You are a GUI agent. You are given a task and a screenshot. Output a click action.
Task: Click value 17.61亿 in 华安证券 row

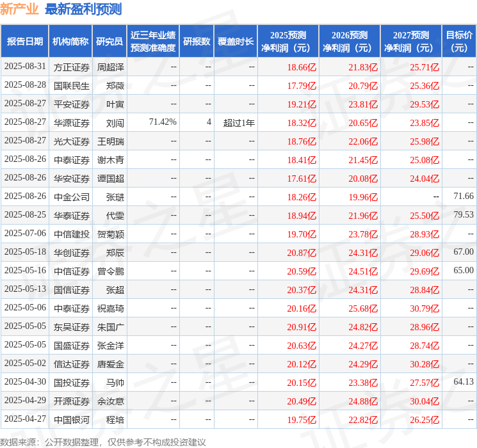pyautogui.click(x=302, y=179)
